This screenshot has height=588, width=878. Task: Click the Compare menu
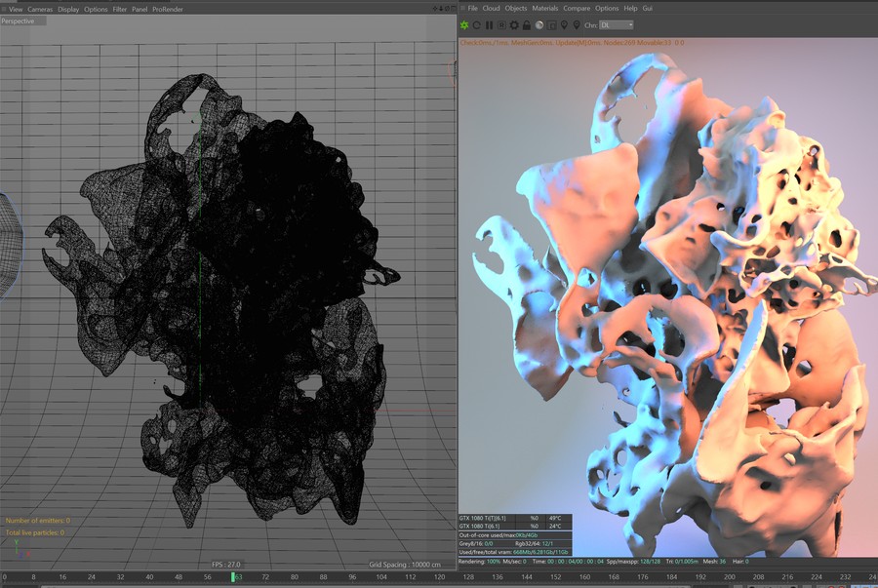click(x=577, y=9)
